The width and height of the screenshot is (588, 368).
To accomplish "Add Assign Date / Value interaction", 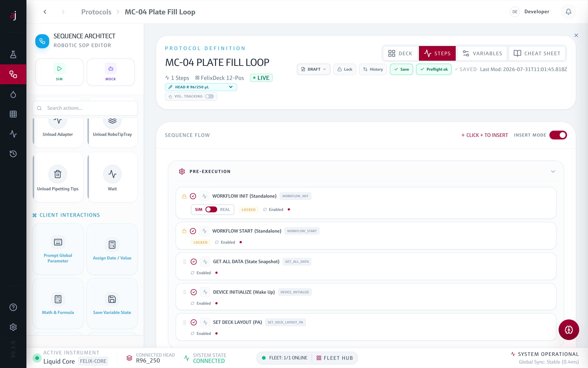I will click(x=112, y=249).
